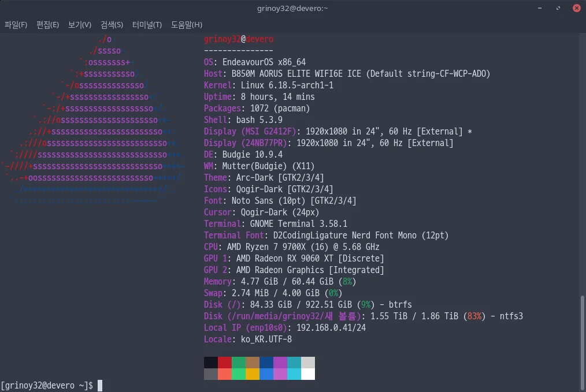586x392 pixels.
Task: Click the white color block
Action: pyautogui.click(x=308, y=374)
